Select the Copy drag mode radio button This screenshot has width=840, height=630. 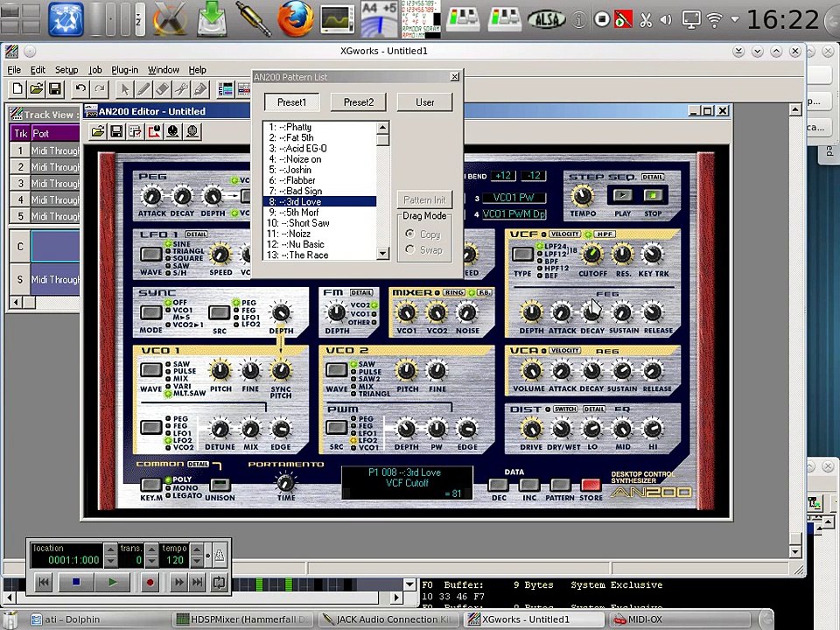[410, 234]
